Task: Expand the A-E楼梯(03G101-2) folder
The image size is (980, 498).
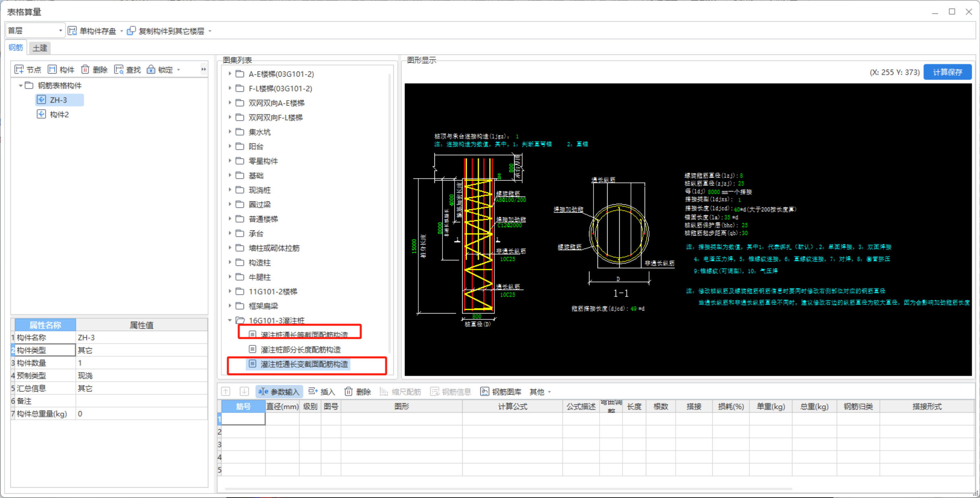Action: 230,74
